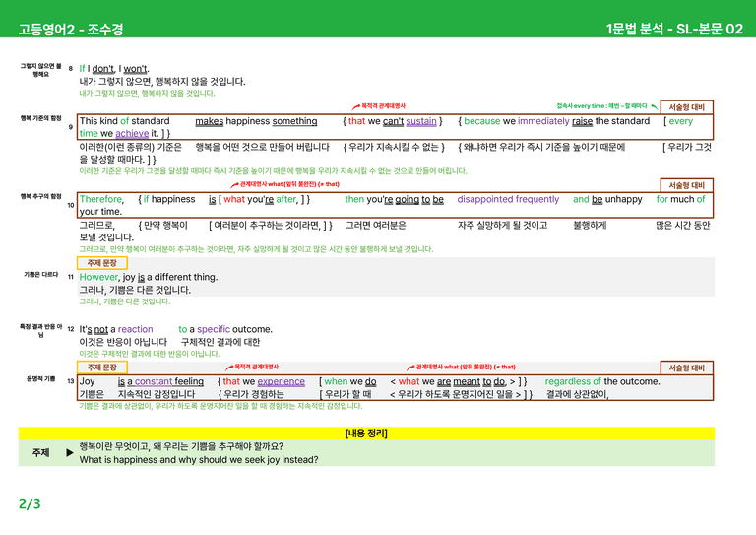Click the yellow 내용 정리 header bar
Screen dimensions: 756x535
click(366, 434)
